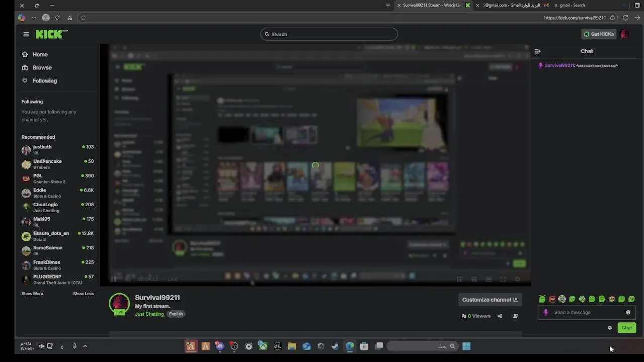The height and width of the screenshot is (362, 644).
Task: Click the English language tag
Action: pos(176,314)
